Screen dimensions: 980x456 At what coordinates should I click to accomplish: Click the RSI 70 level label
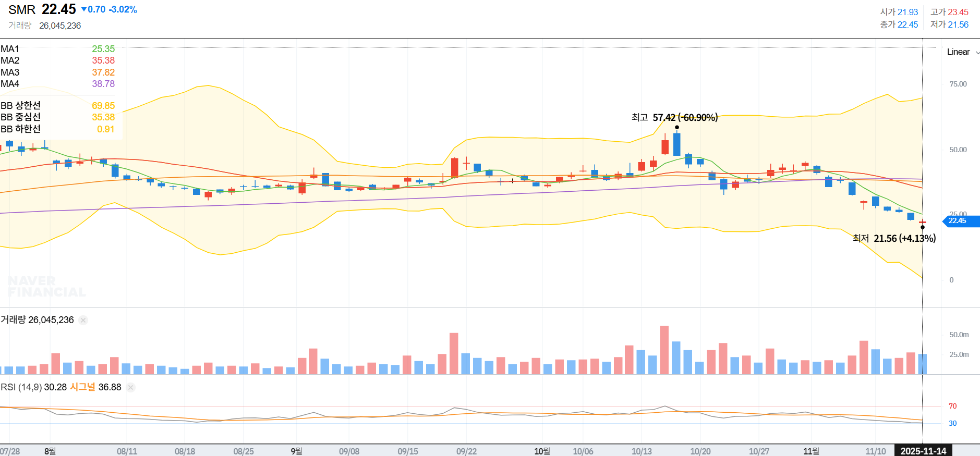point(952,406)
